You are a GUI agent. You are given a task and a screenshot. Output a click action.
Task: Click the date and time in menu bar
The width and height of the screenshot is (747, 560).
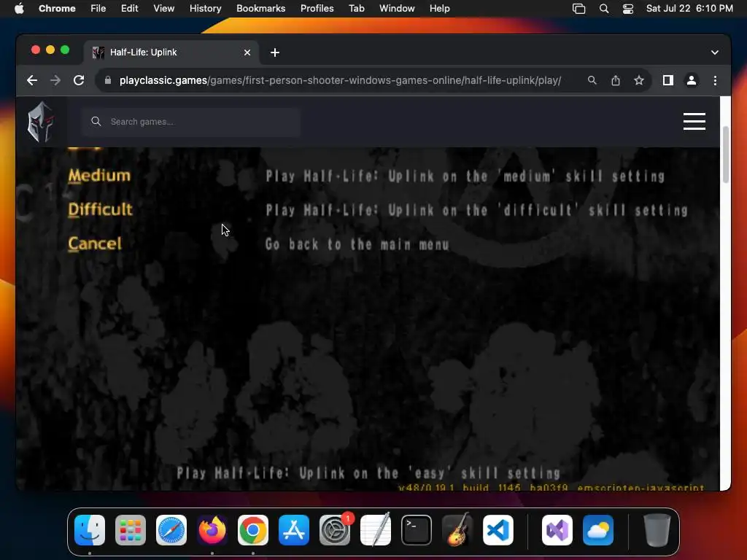pos(689,9)
